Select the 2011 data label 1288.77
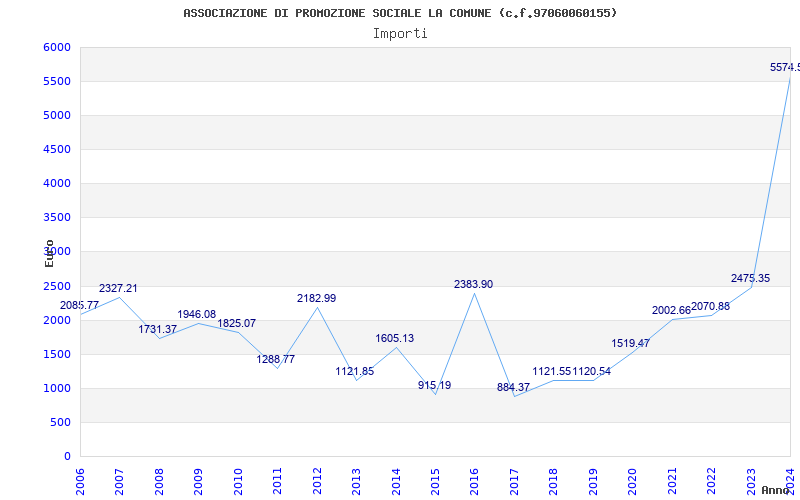Screen dimensions: 800x500 tap(276, 359)
